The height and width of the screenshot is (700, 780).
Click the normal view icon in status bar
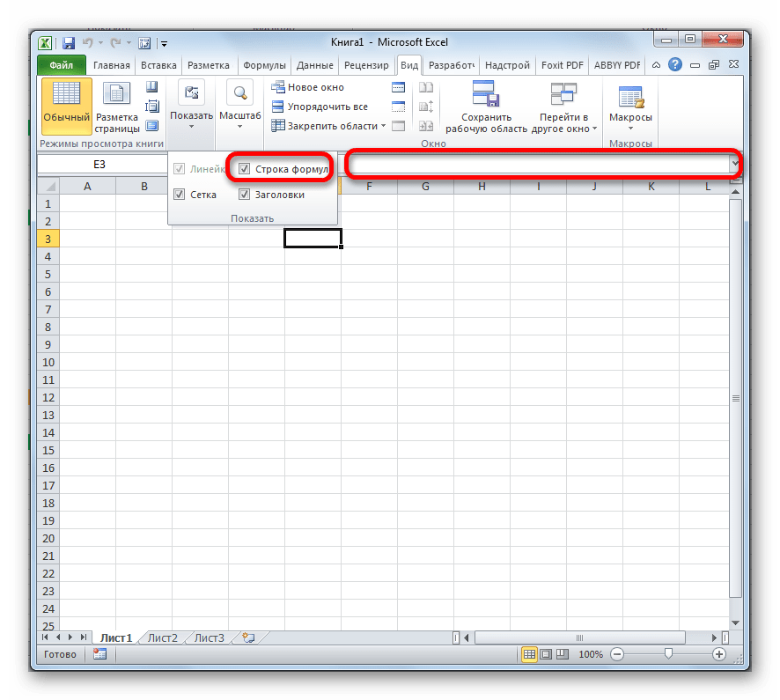(529, 654)
